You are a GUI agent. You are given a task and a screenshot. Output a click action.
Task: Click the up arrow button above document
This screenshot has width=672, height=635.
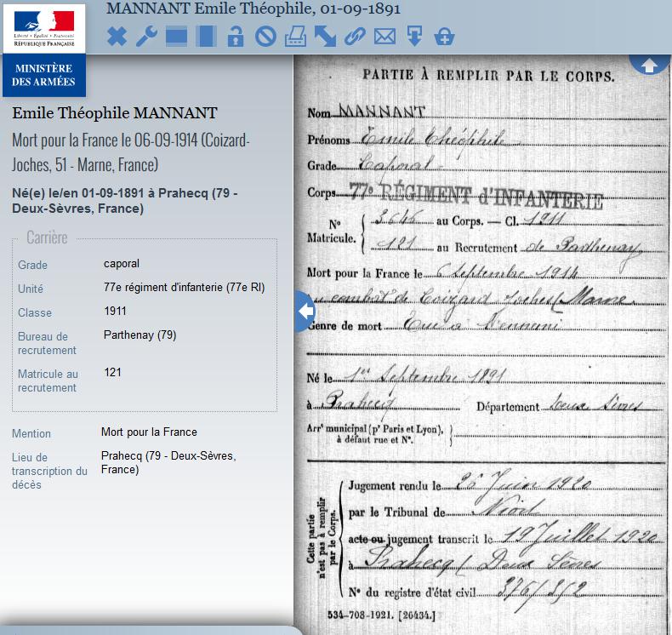[649, 66]
